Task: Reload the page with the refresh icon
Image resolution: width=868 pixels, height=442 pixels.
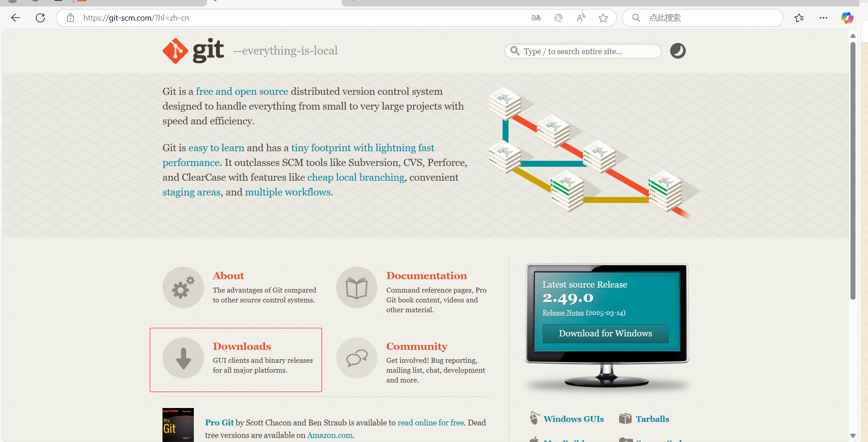Action: coord(40,18)
